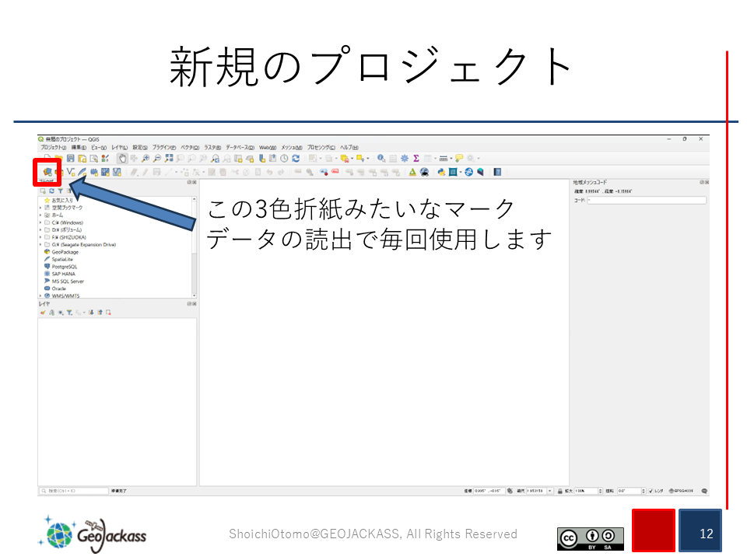Toggle the render checkbox in status bar
This screenshot has height=560, width=747.
coord(651,491)
